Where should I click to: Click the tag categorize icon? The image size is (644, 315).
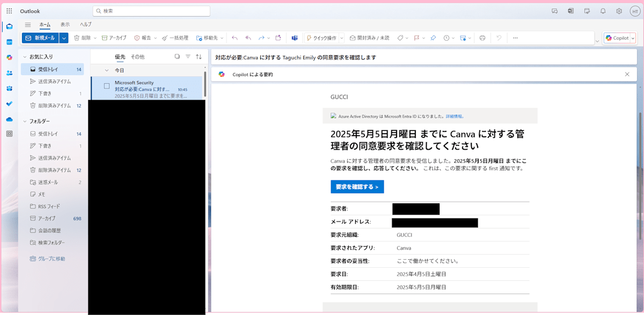pos(400,38)
